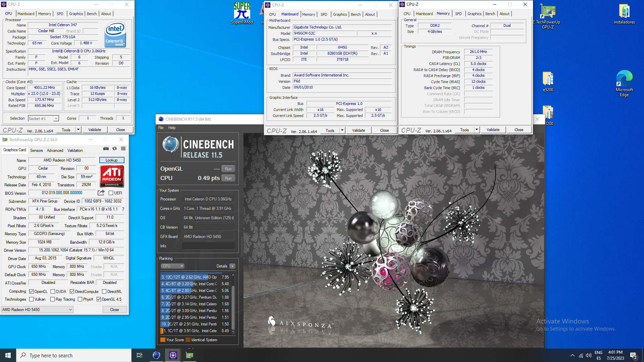Switch to CPU-Z on the taskbar
Screen dimensions: 644x362
[173, 355]
